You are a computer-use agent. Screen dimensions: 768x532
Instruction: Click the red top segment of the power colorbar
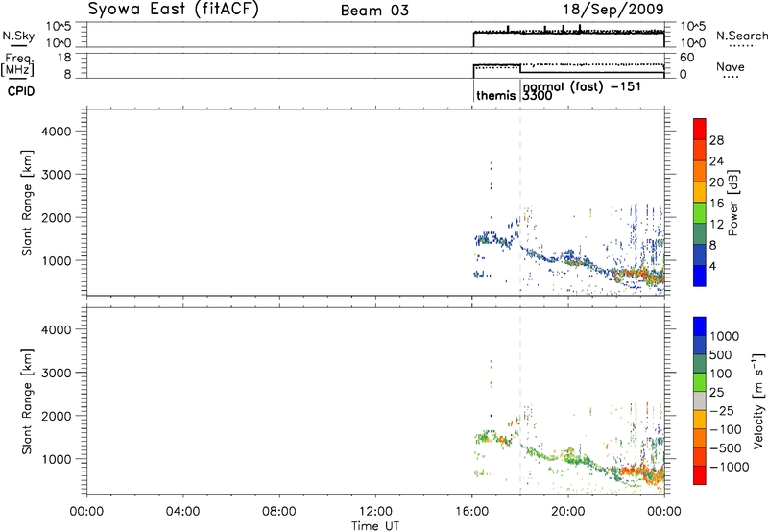[x=700, y=129]
